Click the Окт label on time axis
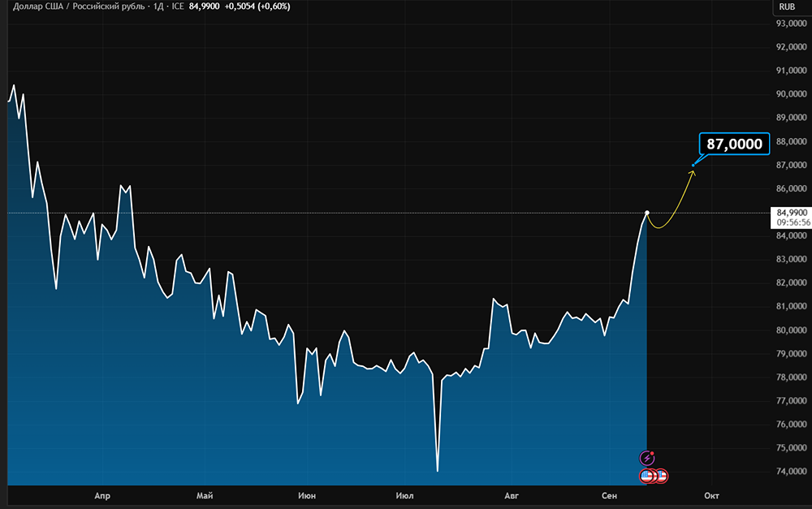Image resolution: width=812 pixels, height=509 pixels. point(711,496)
